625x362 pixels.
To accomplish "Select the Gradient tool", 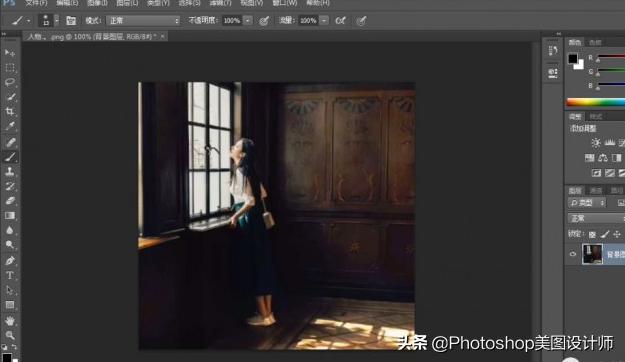I will point(10,216).
